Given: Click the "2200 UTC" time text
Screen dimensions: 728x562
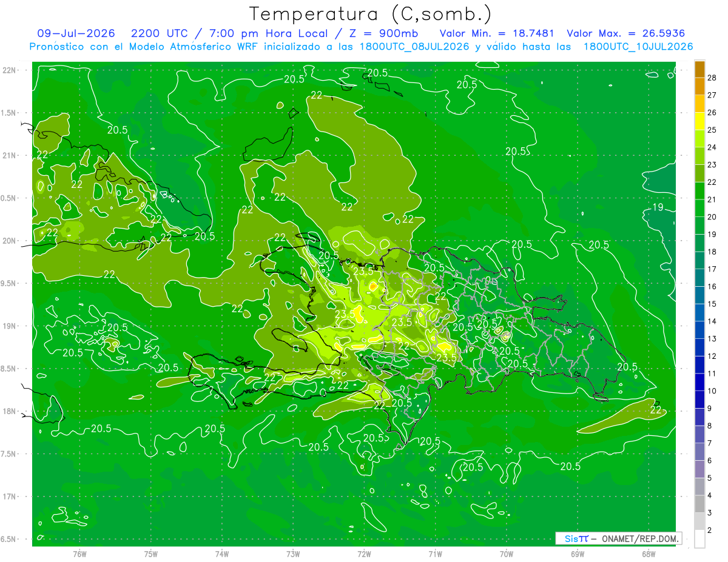Looking at the screenshot, I should (161, 33).
